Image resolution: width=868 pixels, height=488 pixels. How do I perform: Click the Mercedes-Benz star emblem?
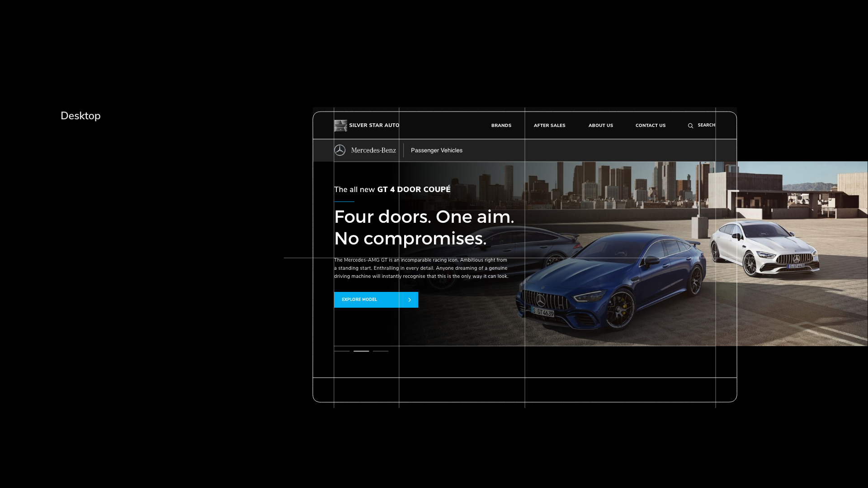[x=340, y=150]
